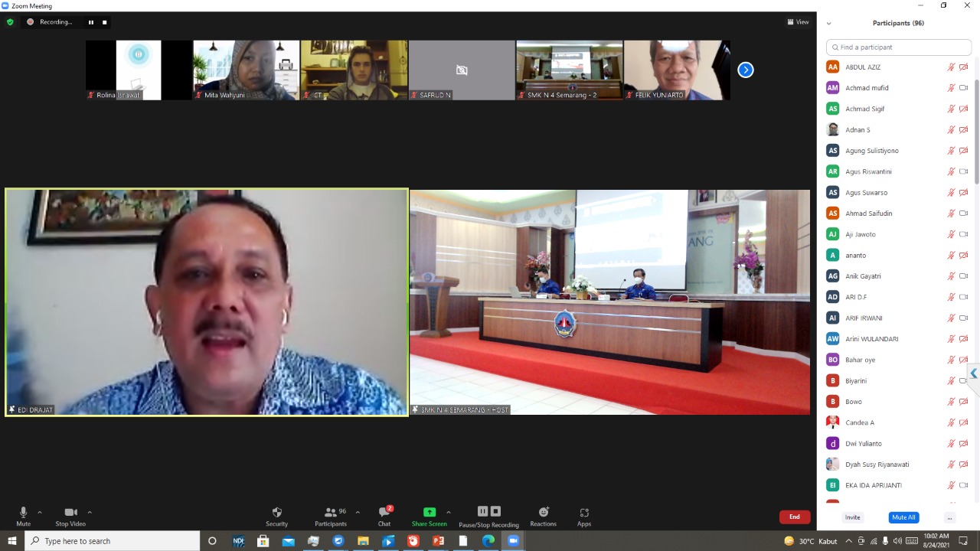Screen dimensions: 980x551
Task: Start sharing with Share Screen icon
Action: pos(430,512)
